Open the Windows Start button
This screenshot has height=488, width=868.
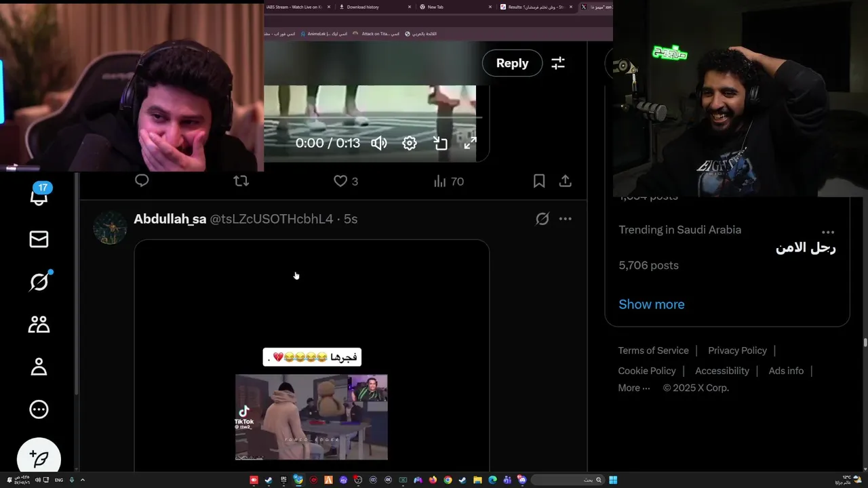(x=613, y=480)
